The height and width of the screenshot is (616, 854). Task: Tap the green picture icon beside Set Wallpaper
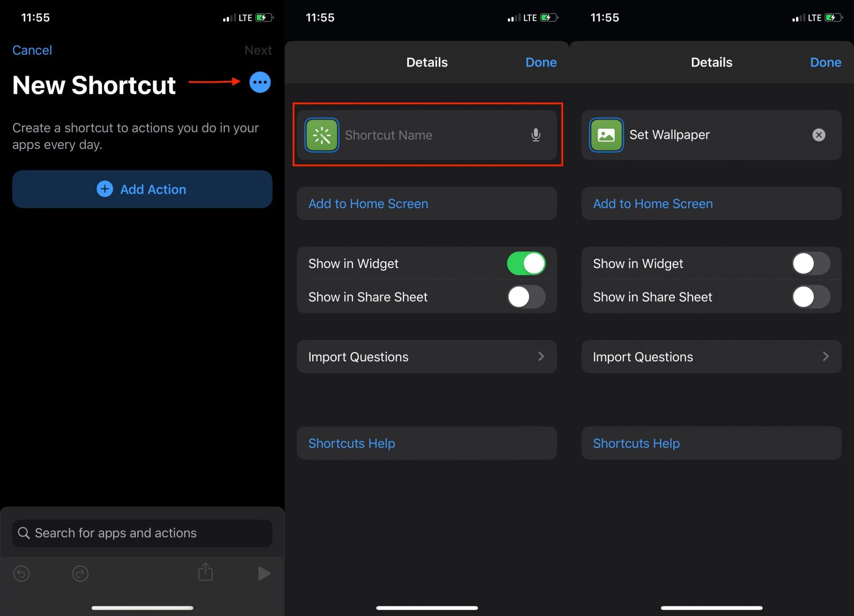click(x=606, y=135)
